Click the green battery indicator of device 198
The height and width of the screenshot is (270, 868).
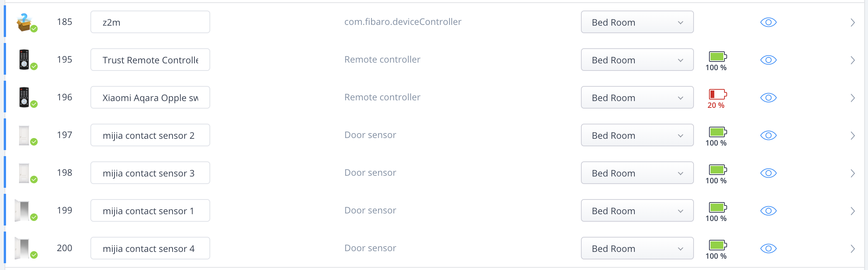pyautogui.click(x=718, y=170)
